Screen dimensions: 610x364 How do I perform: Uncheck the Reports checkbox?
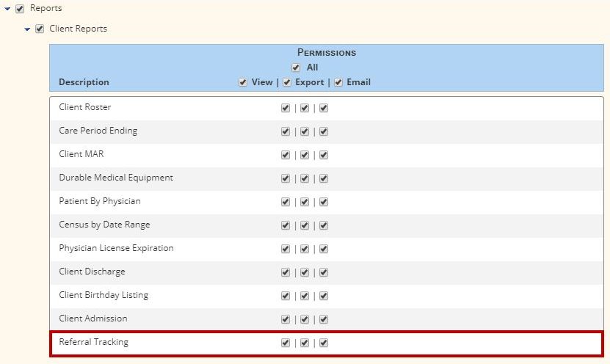pos(20,9)
